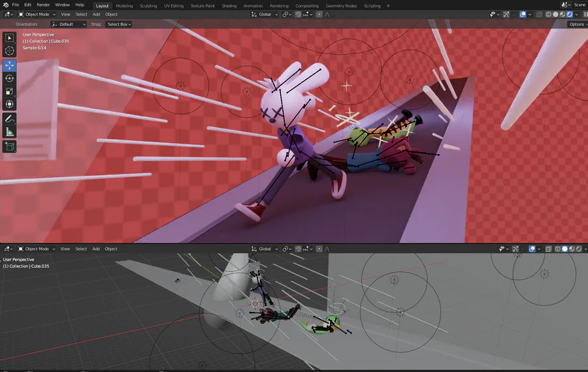
Task: Toggle snapping in the bottom viewport header
Action: click(x=298, y=249)
